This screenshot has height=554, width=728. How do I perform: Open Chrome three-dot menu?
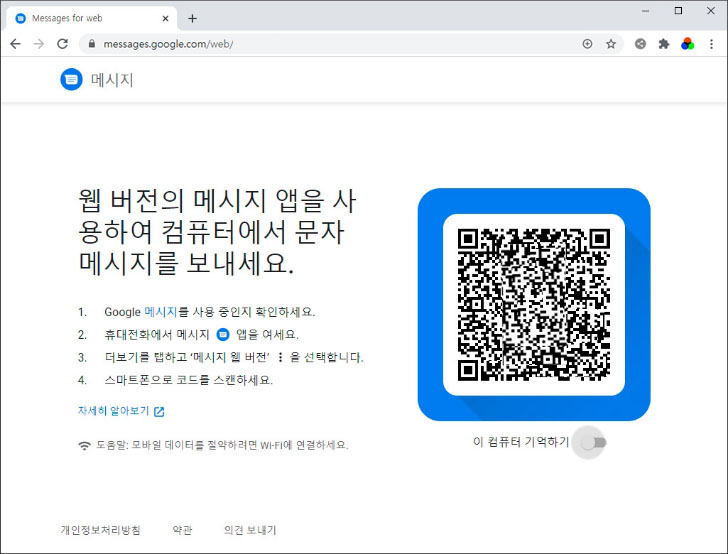[x=711, y=44]
